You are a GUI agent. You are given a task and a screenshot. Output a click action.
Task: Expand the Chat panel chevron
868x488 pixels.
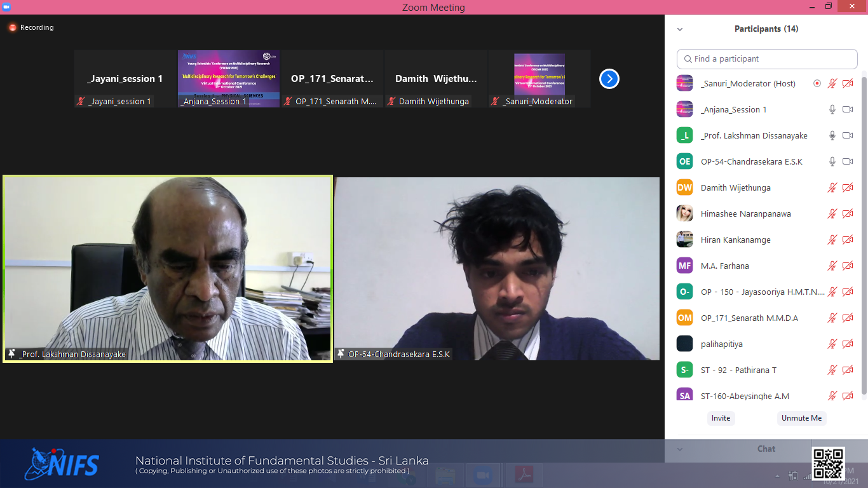(680, 449)
